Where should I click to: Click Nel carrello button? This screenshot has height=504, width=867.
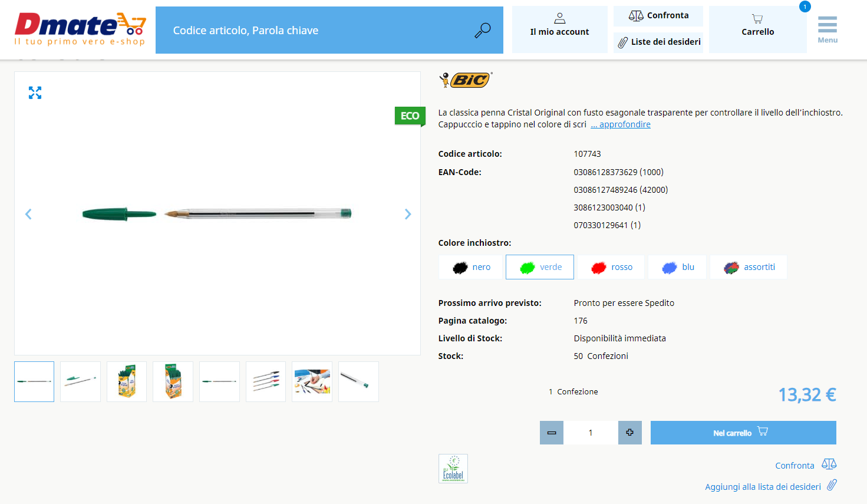click(x=743, y=433)
